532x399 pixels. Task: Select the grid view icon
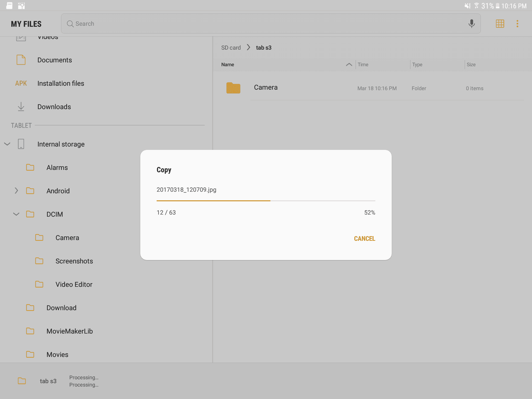click(500, 23)
